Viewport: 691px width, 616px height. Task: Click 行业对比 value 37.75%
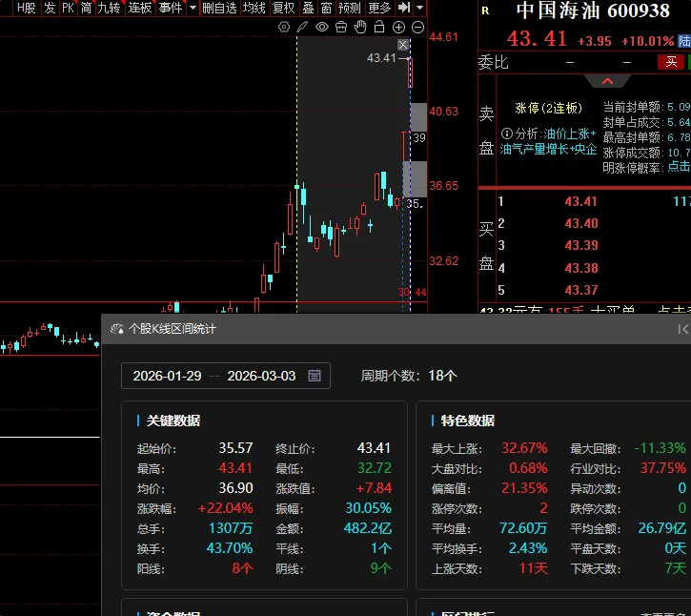click(662, 468)
